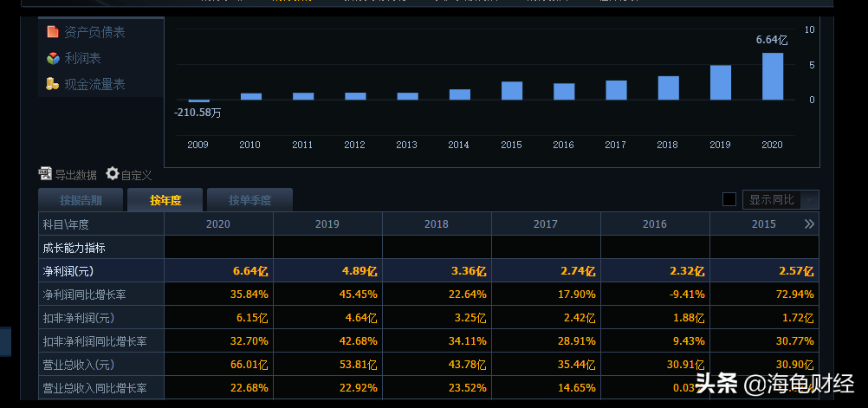
Task: Click the 2018 bar in the chart
Action: [668, 88]
